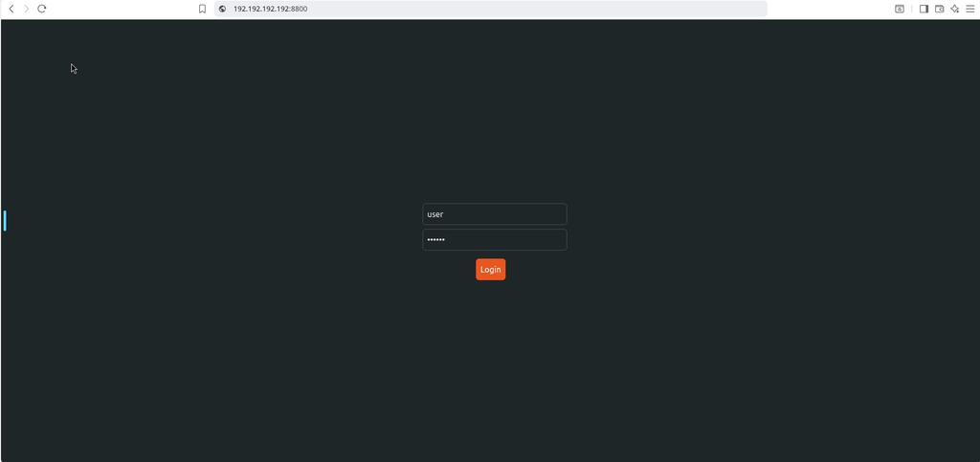Open the Leo AI sparkle icon
This screenshot has height=462, width=980.
(x=955, y=9)
